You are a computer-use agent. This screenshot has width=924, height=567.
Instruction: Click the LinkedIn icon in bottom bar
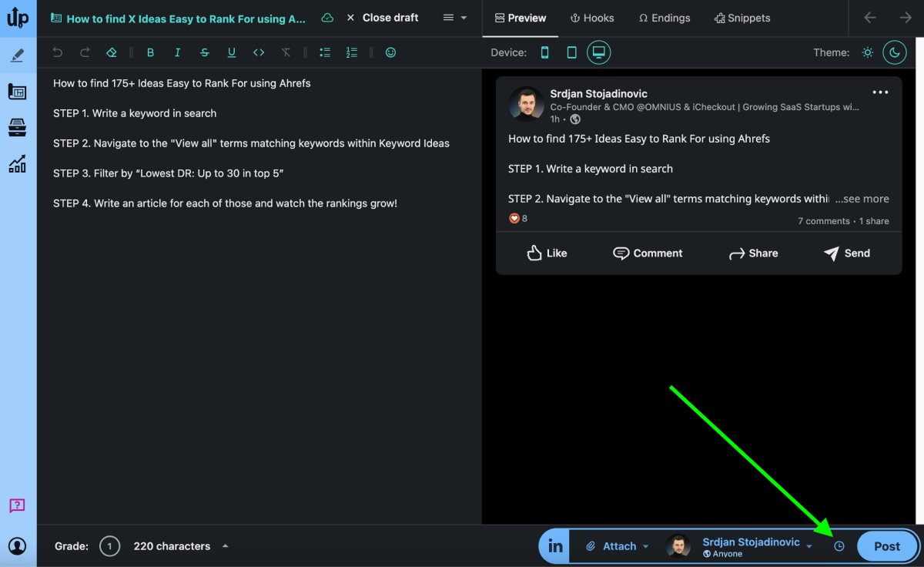(554, 545)
